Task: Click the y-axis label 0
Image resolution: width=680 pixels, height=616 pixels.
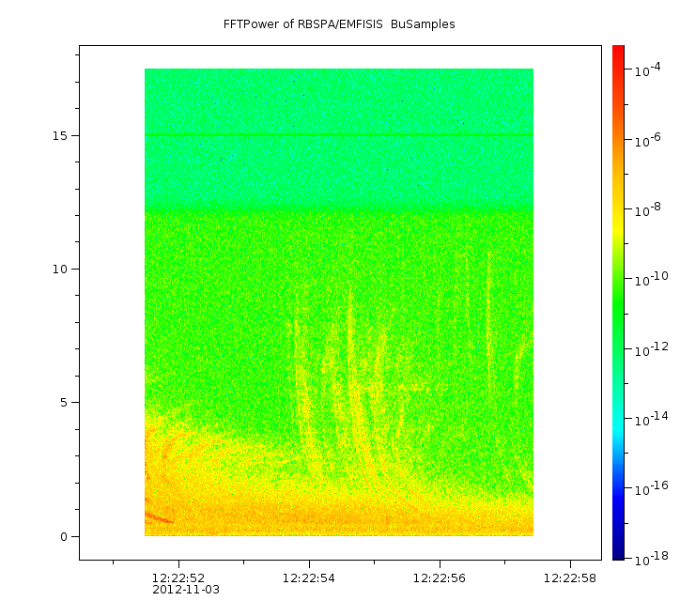Action: (x=64, y=537)
